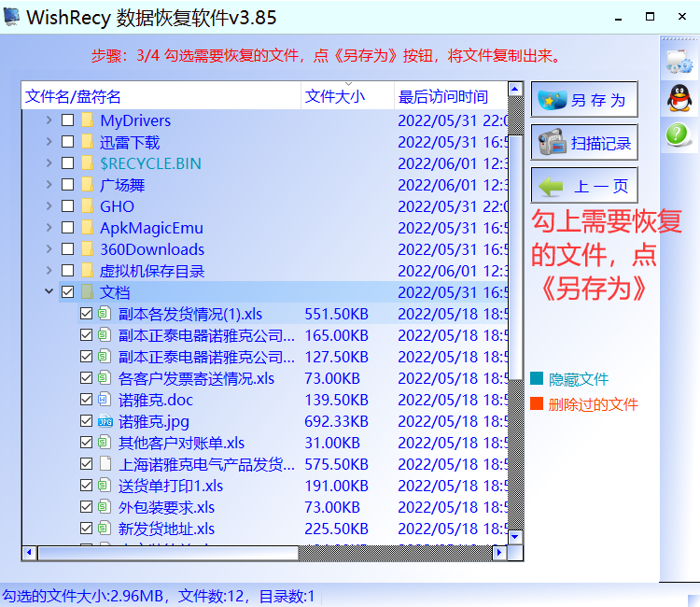Screen dimensions: 700x607
Task: Sort by the 文件大小 column header
Action: [x=348, y=96]
